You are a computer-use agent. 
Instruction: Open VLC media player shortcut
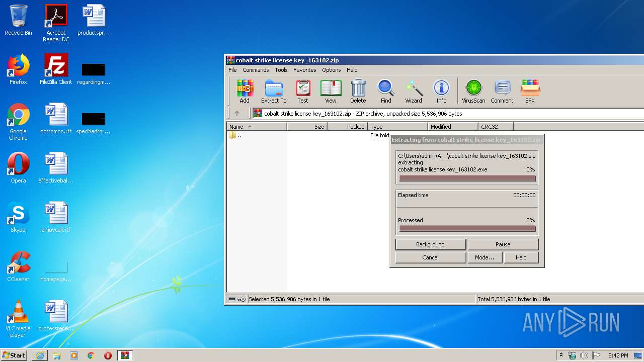[18, 319]
